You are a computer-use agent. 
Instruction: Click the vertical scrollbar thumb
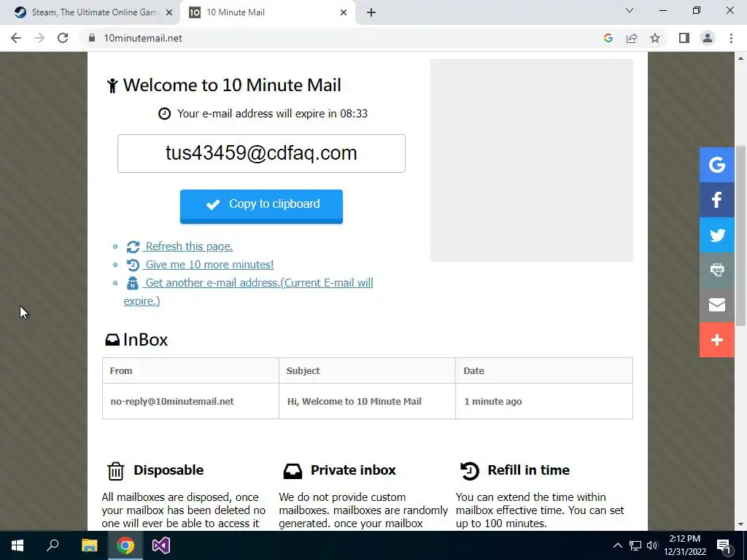pyautogui.click(x=741, y=236)
